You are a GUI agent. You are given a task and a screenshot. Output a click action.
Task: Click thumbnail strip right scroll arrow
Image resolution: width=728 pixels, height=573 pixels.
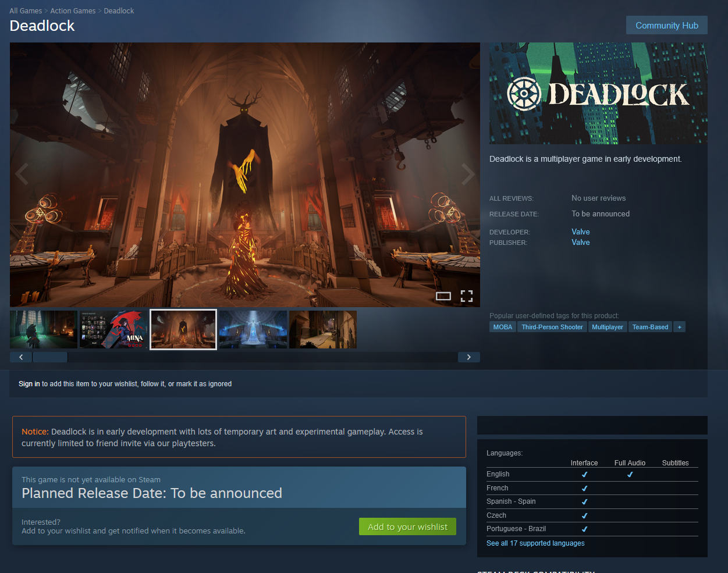469,357
